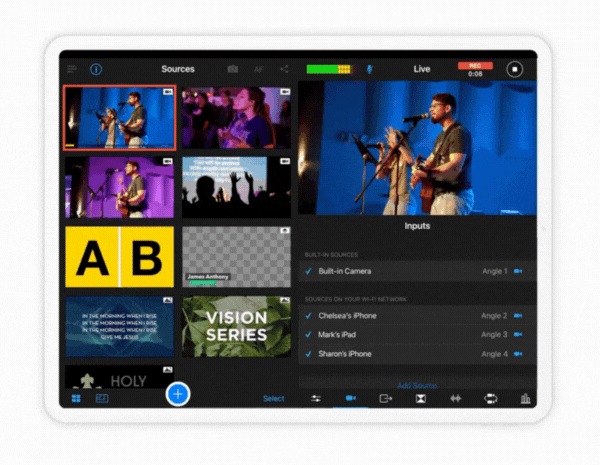
Task: Open the audio mixer sliders tab
Action: [316, 398]
